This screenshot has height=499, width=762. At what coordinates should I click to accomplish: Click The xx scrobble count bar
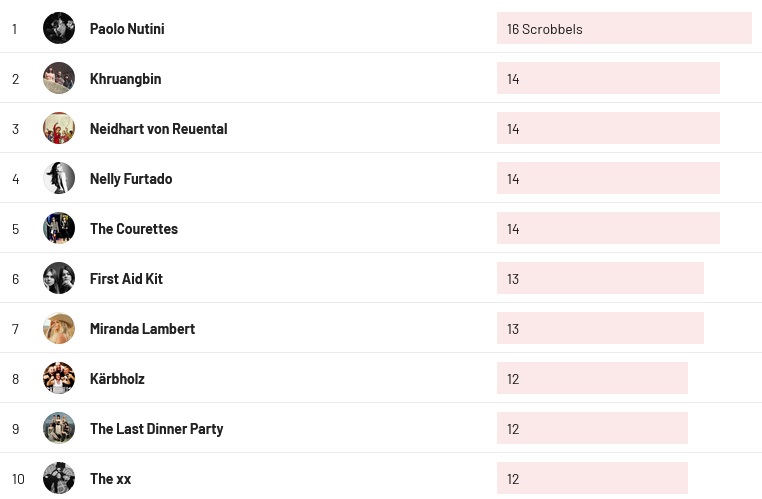592,478
